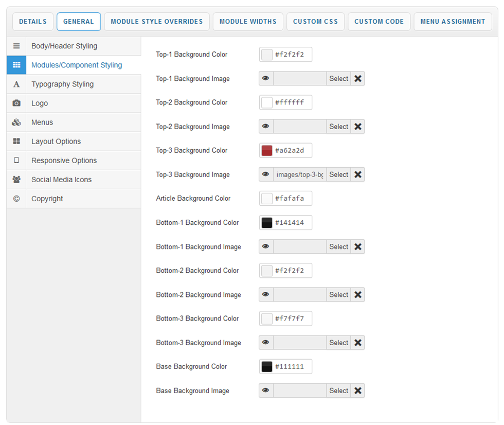Open the Top-3 Background Color red swatch
The width and height of the screenshot is (504, 425).
point(267,151)
